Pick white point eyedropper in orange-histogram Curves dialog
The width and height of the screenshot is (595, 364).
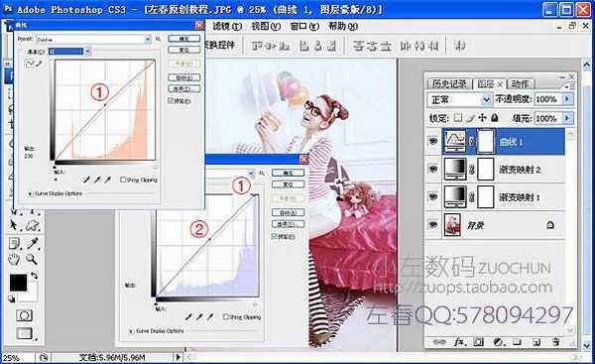(108, 180)
